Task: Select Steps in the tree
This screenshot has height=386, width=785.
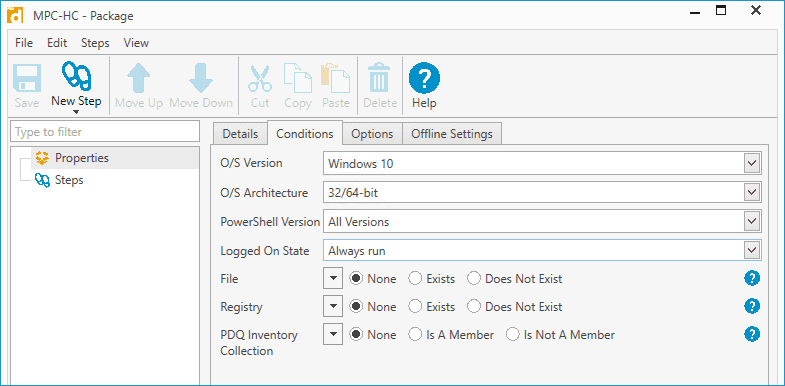Action: 69,180
